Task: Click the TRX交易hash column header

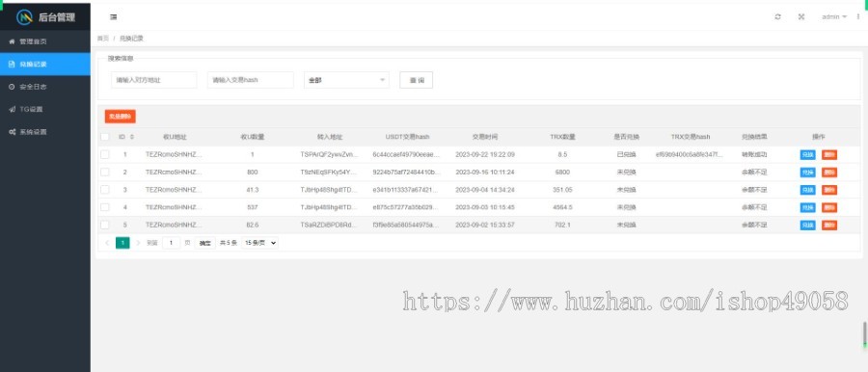Action: (691, 137)
